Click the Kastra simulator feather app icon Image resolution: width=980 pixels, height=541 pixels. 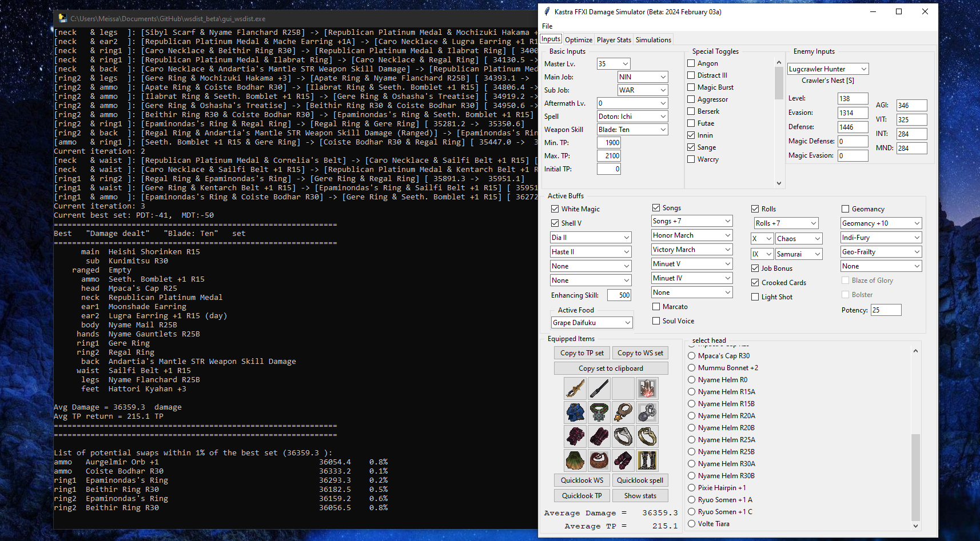tap(547, 11)
